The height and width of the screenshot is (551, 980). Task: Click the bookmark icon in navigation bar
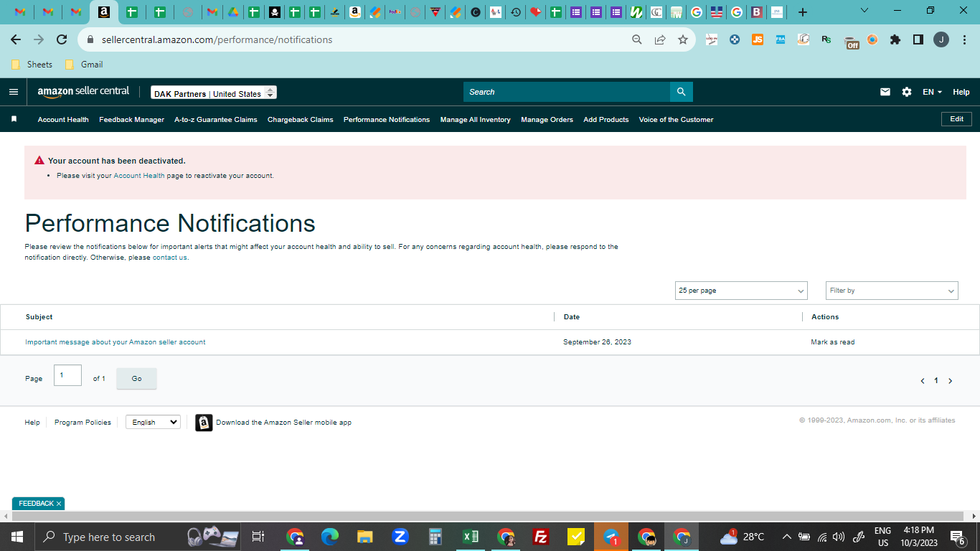(x=14, y=119)
